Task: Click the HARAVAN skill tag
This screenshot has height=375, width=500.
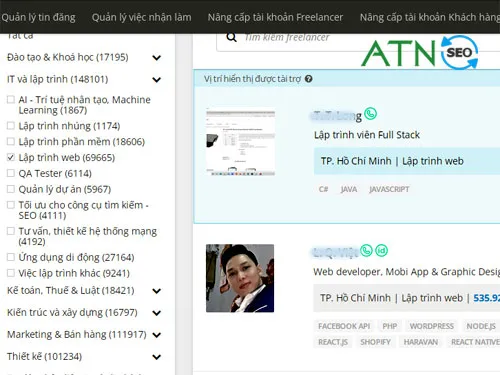Action: (421, 342)
